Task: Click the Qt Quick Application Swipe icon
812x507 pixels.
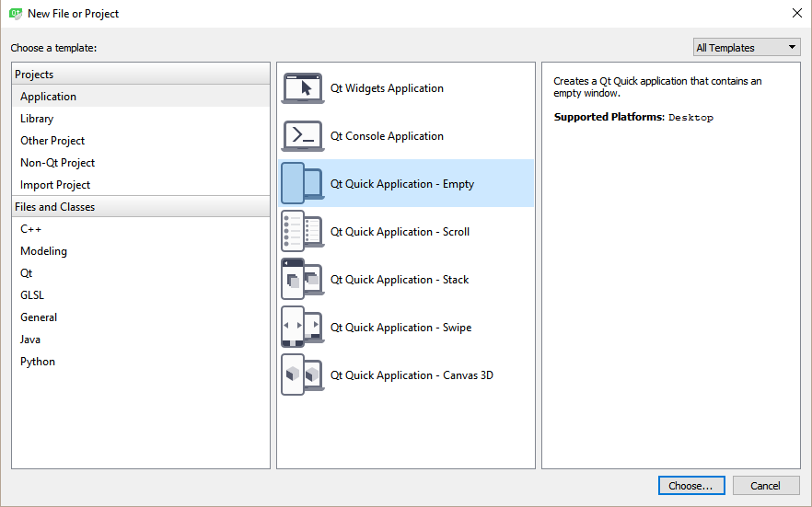Action: coord(302,328)
